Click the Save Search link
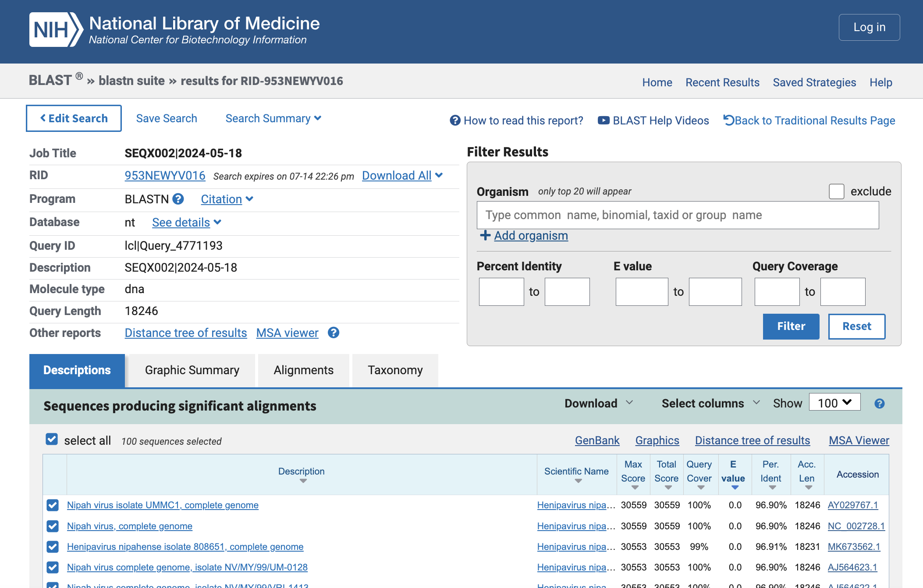 pyautogui.click(x=167, y=118)
